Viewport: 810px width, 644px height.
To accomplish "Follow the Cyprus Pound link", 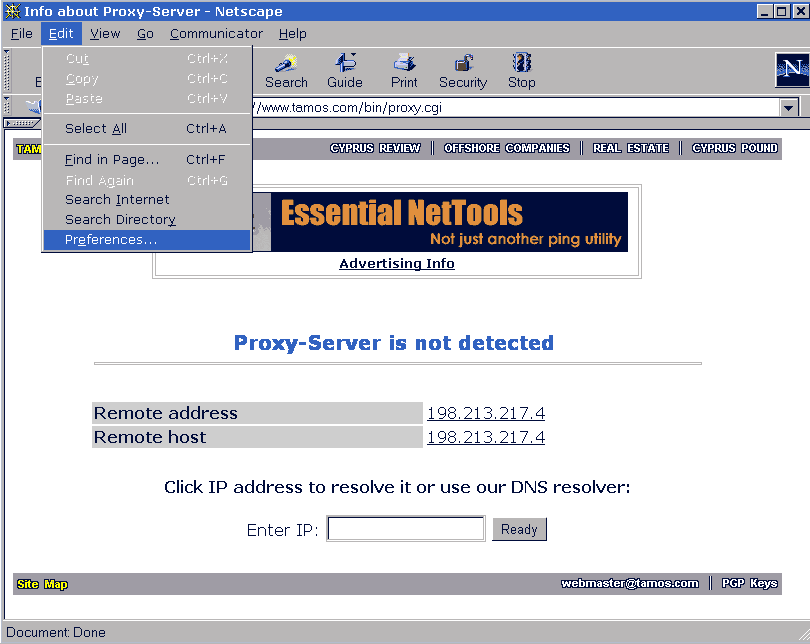I will pyautogui.click(x=735, y=148).
